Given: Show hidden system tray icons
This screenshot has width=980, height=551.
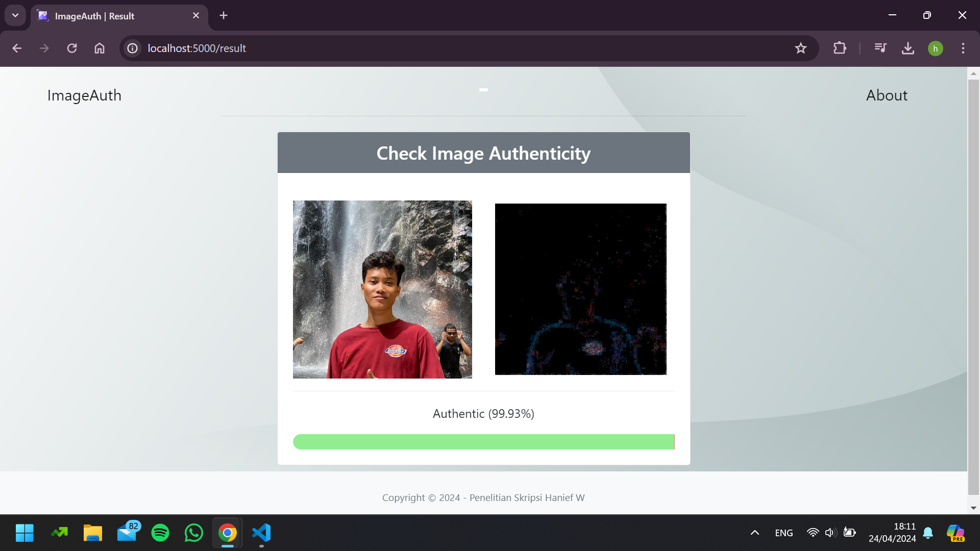Looking at the screenshot, I should coord(754,533).
